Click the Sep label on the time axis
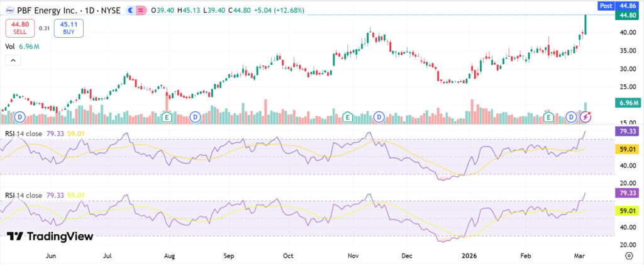The height and width of the screenshot is (265, 644). point(229,256)
